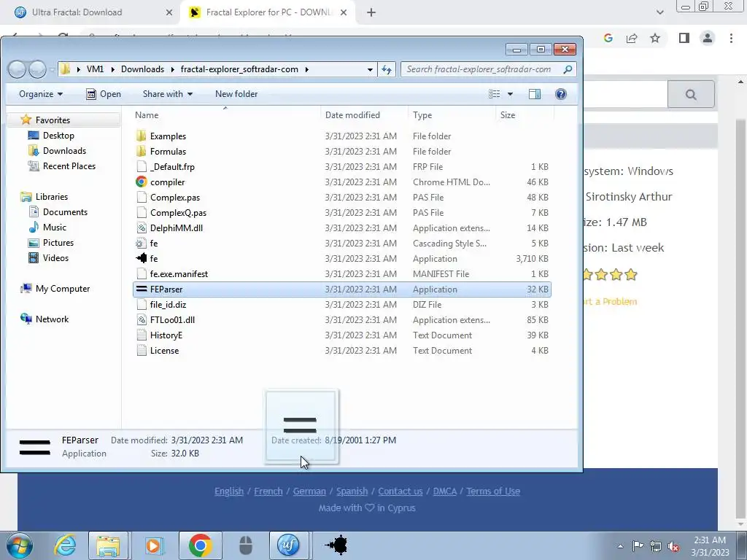The width and height of the screenshot is (747, 560).
Task: Select the compiler Chrome HTML document icon
Action: coord(141,182)
